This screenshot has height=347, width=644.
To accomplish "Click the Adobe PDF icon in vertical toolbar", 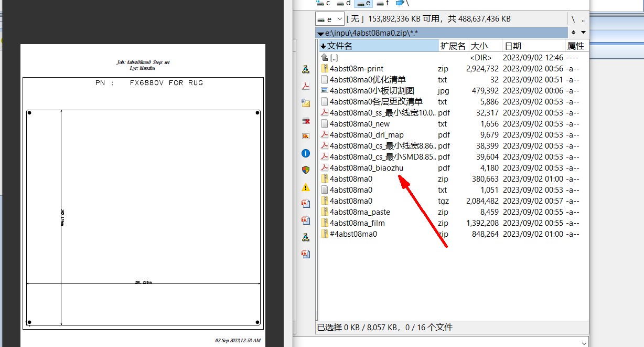I will 306,86.
